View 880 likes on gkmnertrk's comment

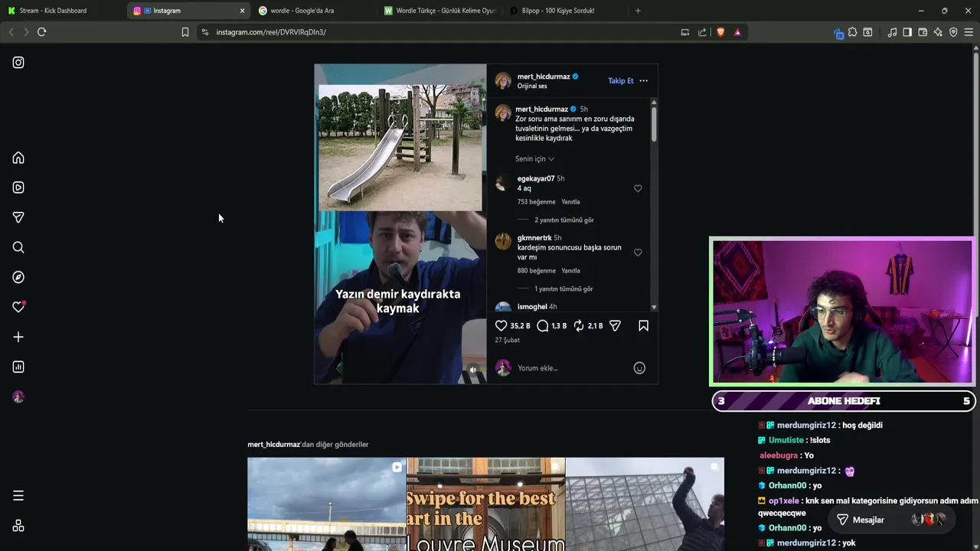click(536, 271)
